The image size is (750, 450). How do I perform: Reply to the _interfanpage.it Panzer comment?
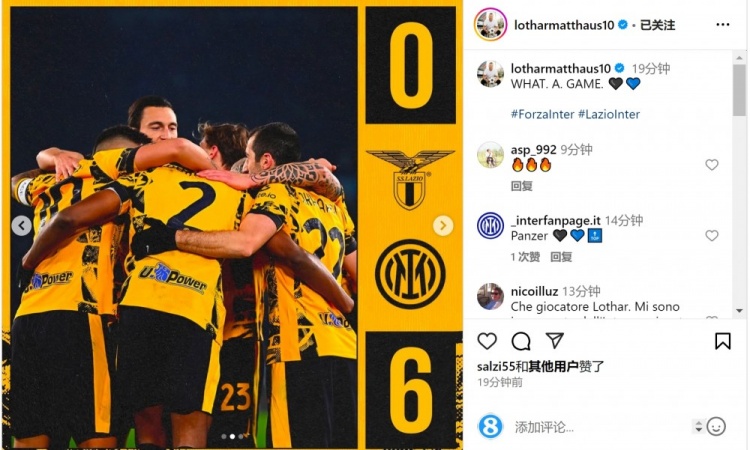coord(561,257)
